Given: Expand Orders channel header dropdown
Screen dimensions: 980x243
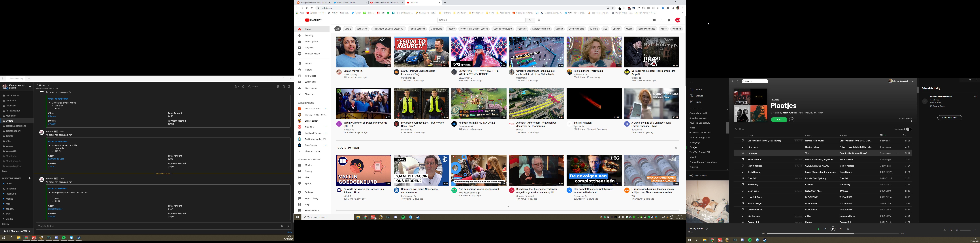Looking at the screenshot, I should click(48, 85).
